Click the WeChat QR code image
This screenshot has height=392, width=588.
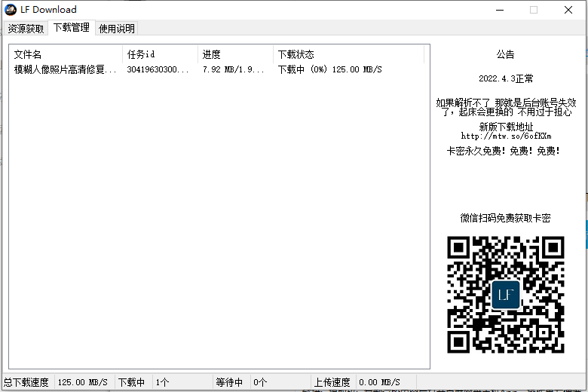point(505,294)
